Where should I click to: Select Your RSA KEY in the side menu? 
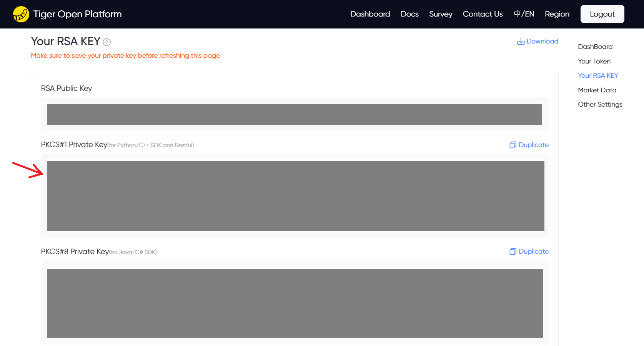[x=598, y=75]
